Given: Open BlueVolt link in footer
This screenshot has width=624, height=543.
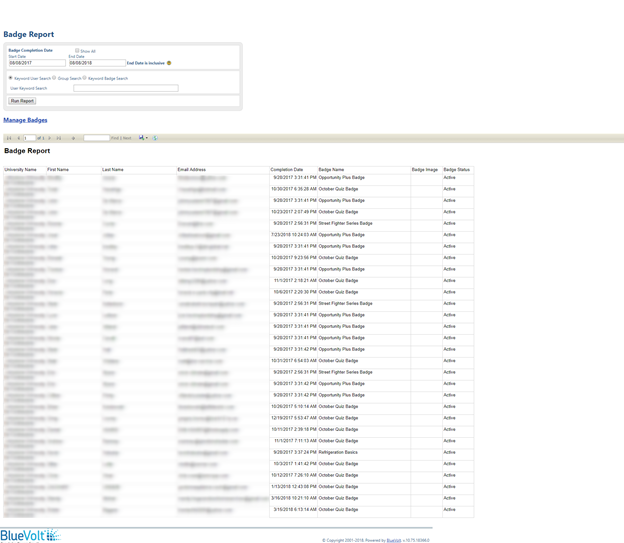Looking at the screenshot, I should pyautogui.click(x=394, y=540).
